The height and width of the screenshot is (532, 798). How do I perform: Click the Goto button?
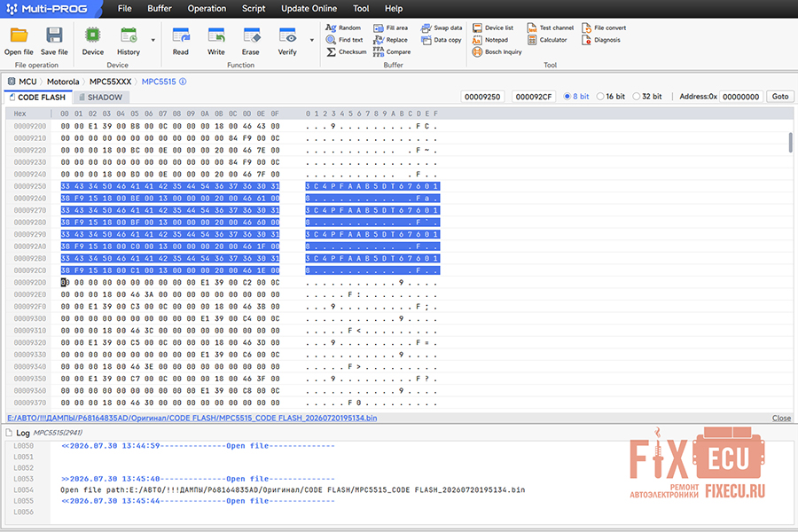point(779,97)
